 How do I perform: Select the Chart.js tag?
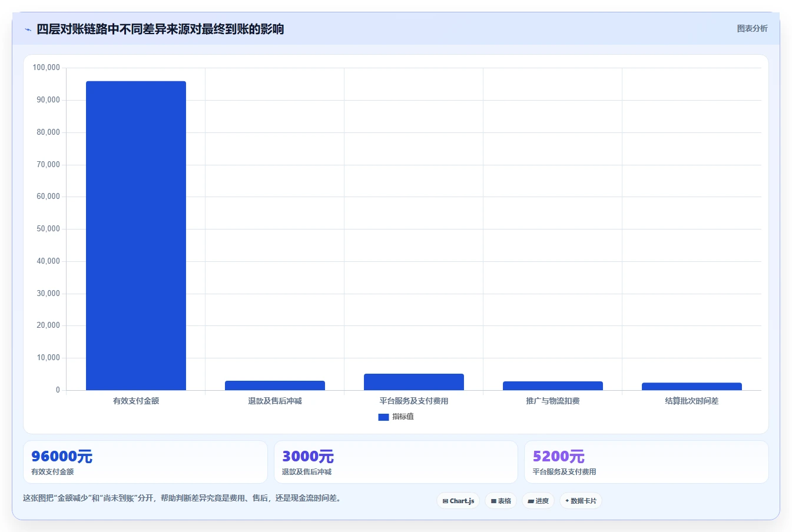[458, 501]
